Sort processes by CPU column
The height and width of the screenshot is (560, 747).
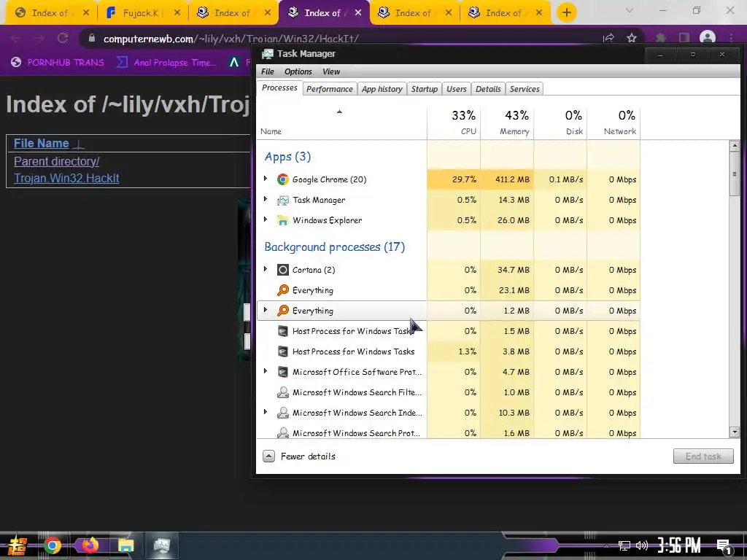[x=454, y=122]
